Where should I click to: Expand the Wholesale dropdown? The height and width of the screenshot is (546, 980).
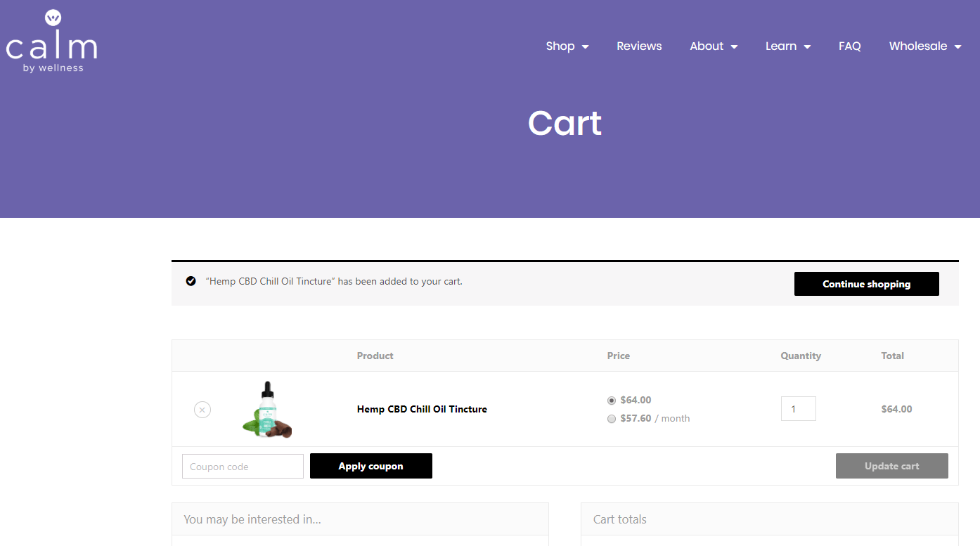tap(924, 46)
